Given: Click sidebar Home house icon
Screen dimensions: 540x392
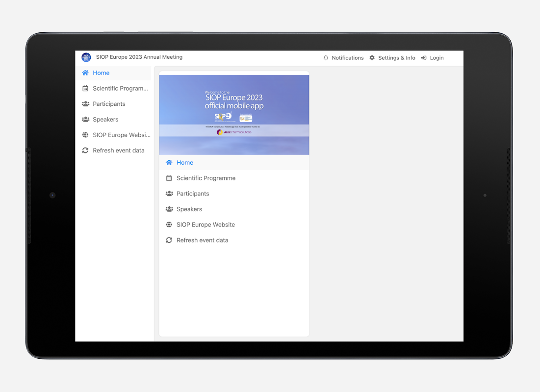Looking at the screenshot, I should coord(85,73).
